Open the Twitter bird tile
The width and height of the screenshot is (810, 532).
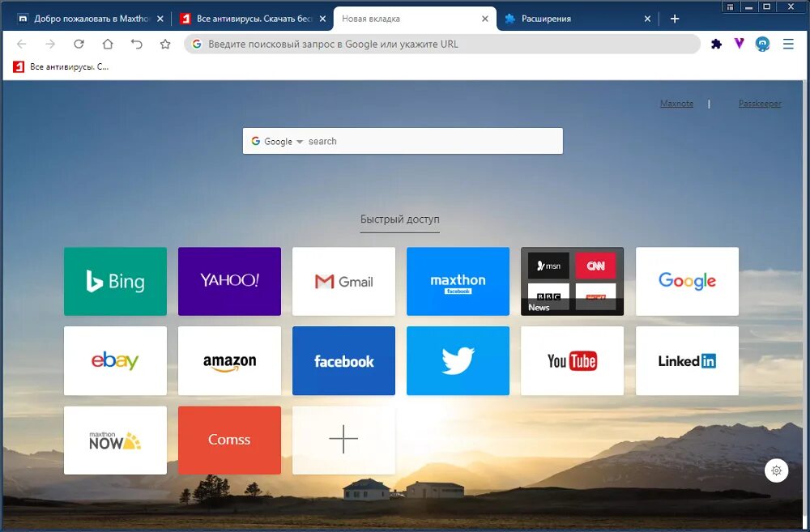pos(458,360)
